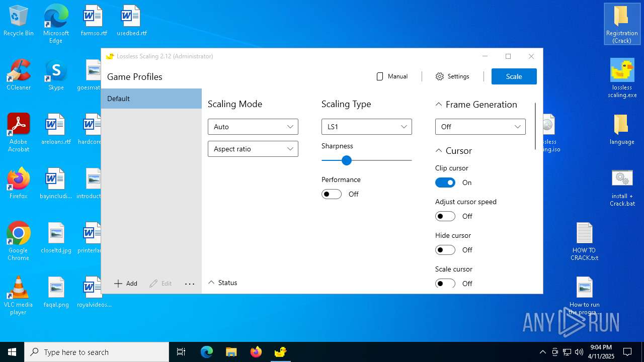Select install + Crack.bat desktop file
This screenshot has height=362, width=644.
[x=622, y=188]
